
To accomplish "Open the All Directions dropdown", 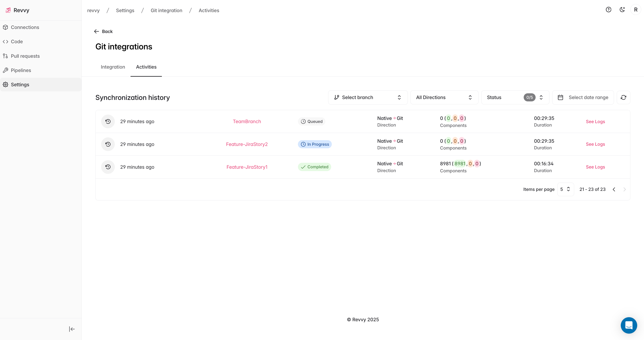I will [x=444, y=98].
